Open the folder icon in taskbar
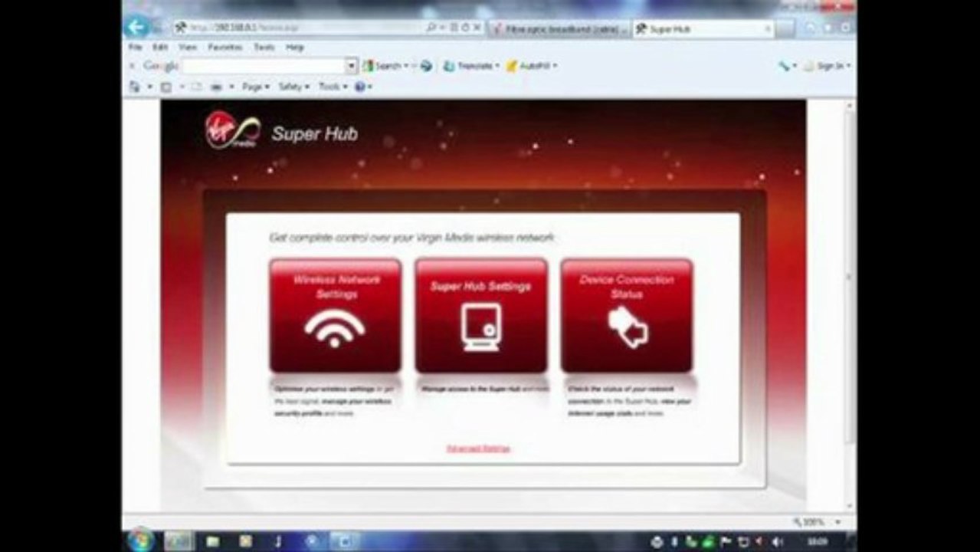Viewport: 980px width, 552px height. click(x=213, y=541)
